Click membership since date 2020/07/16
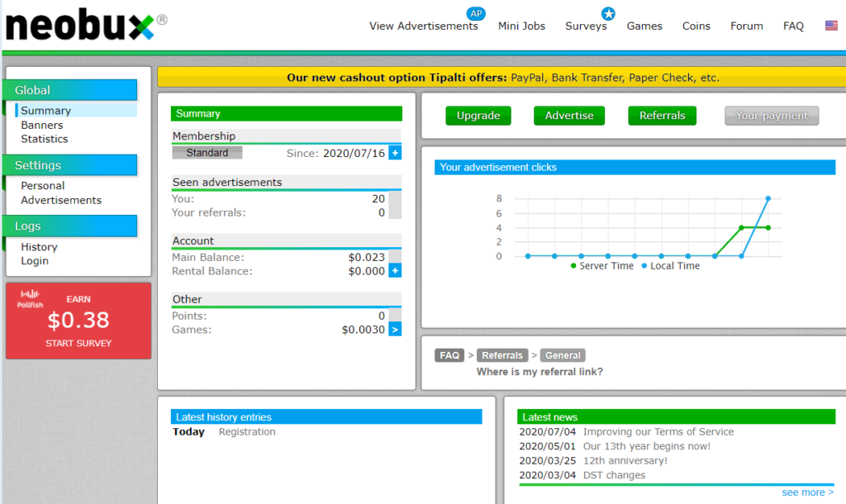 (354, 153)
